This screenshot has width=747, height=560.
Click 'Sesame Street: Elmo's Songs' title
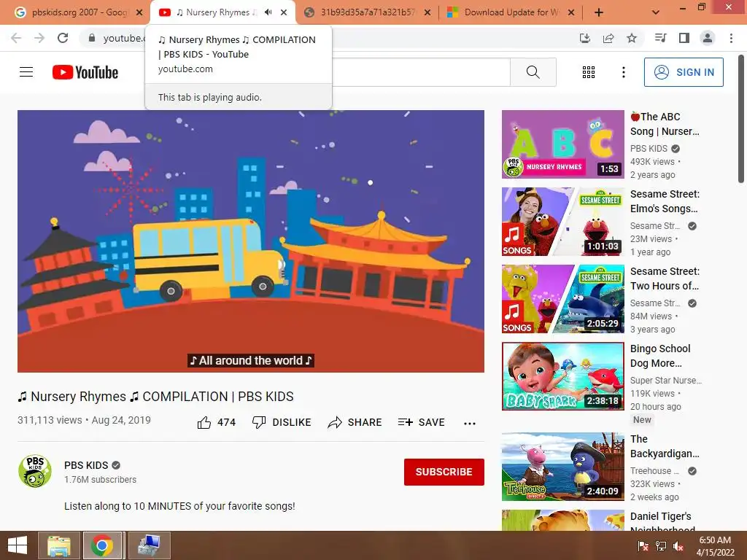pos(665,201)
